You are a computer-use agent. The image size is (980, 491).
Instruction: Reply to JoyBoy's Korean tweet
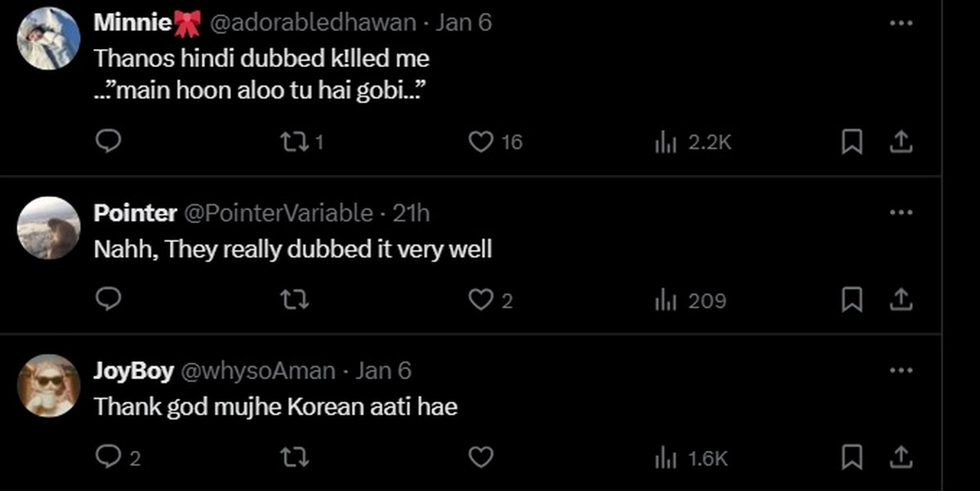coord(109,458)
